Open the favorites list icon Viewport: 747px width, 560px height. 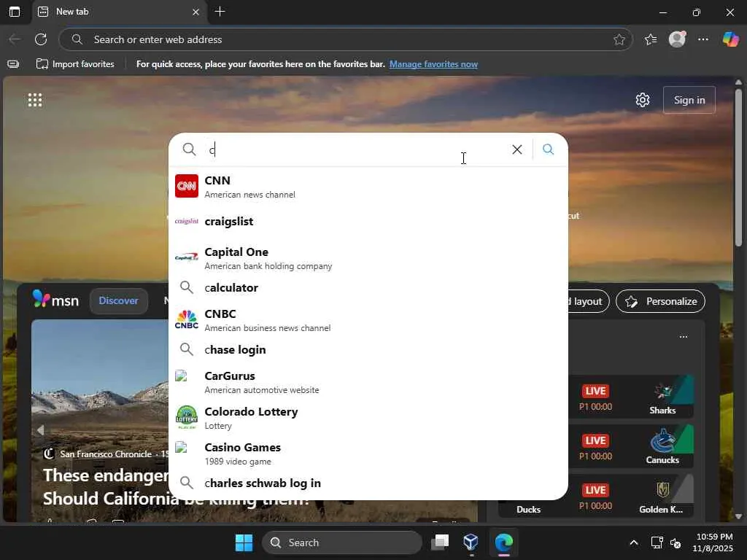pyautogui.click(x=651, y=39)
